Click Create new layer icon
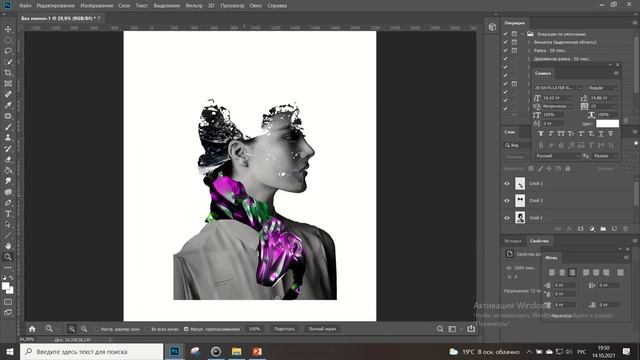This screenshot has width=640, height=360. click(x=614, y=229)
